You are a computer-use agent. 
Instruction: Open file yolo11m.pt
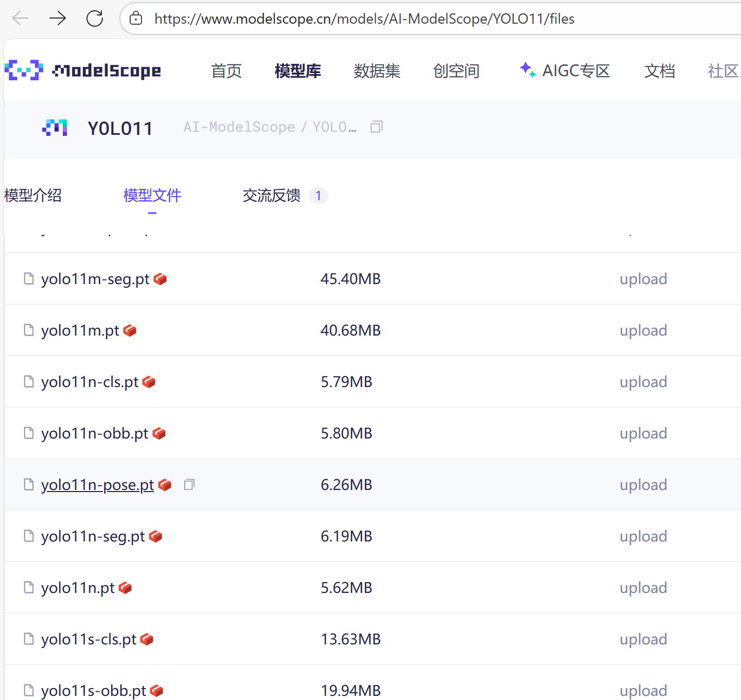click(x=80, y=330)
